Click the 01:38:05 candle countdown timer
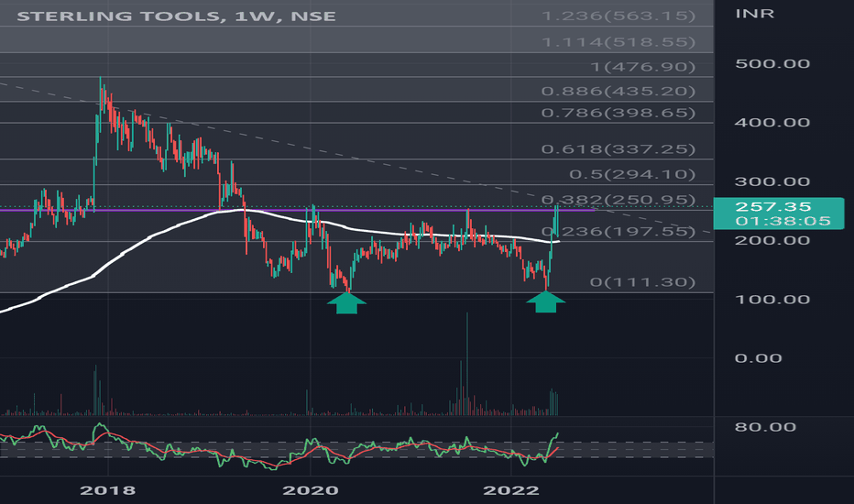This screenshot has width=854, height=504. coord(783,221)
